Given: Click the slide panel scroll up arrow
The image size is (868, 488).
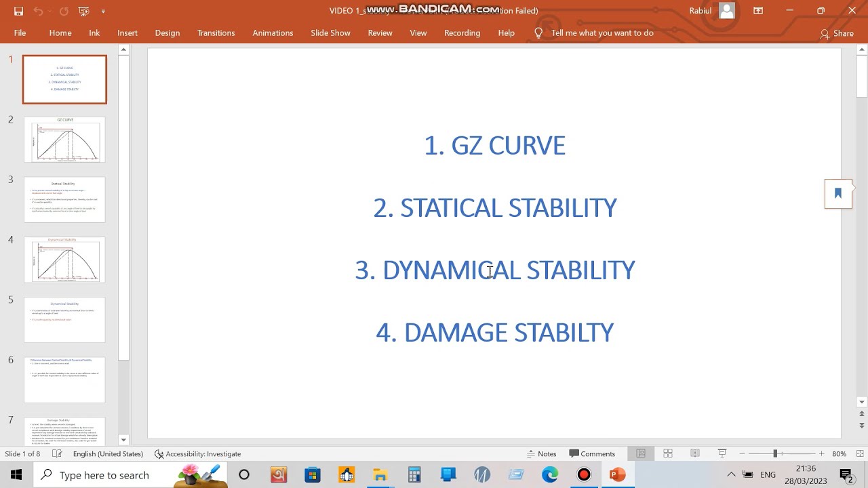Looking at the screenshot, I should point(123,49).
